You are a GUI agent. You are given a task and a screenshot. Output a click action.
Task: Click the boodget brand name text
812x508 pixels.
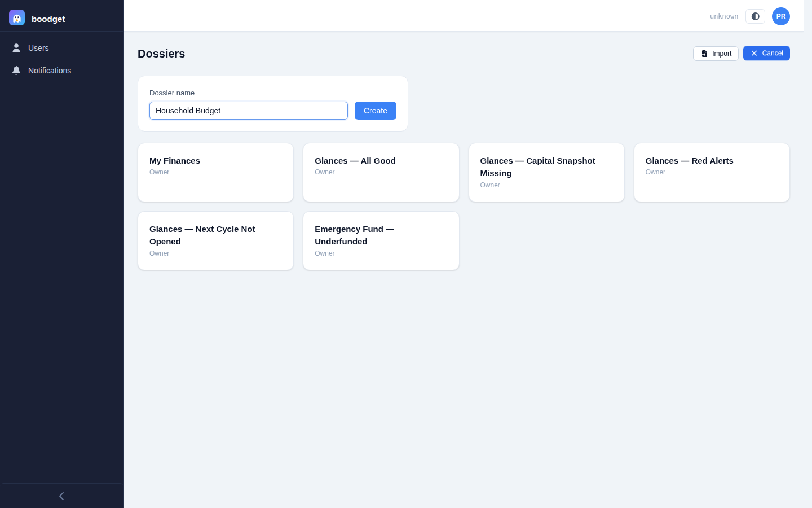click(48, 19)
